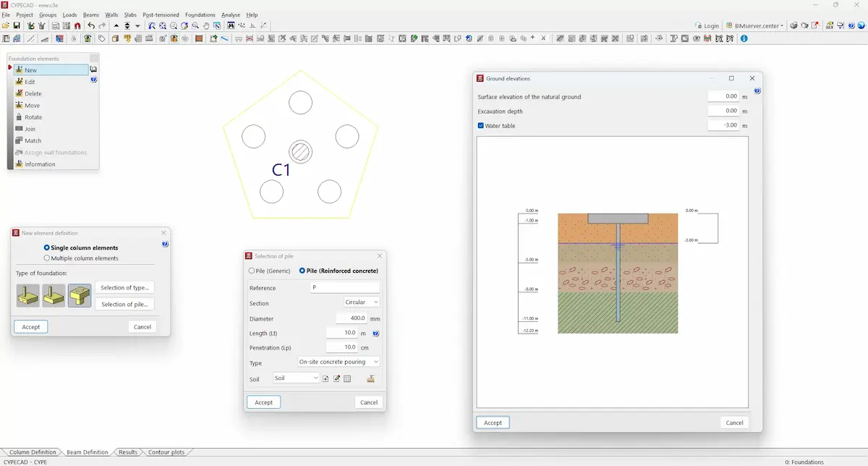Viewport: 868px width, 466px height.
Task: Click the blue help icon in top-right toolbar
Action: [x=851, y=25]
